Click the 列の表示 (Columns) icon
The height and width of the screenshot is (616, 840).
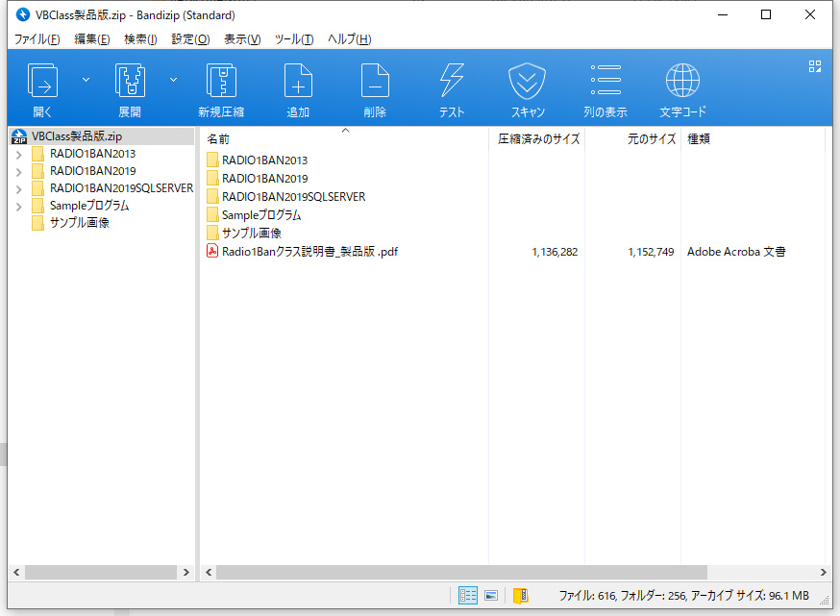point(605,81)
